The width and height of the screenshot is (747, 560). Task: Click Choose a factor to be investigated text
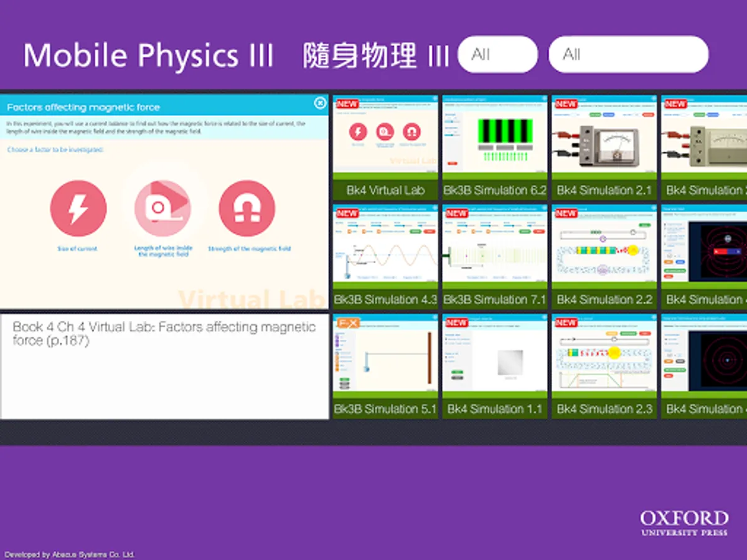point(55,150)
